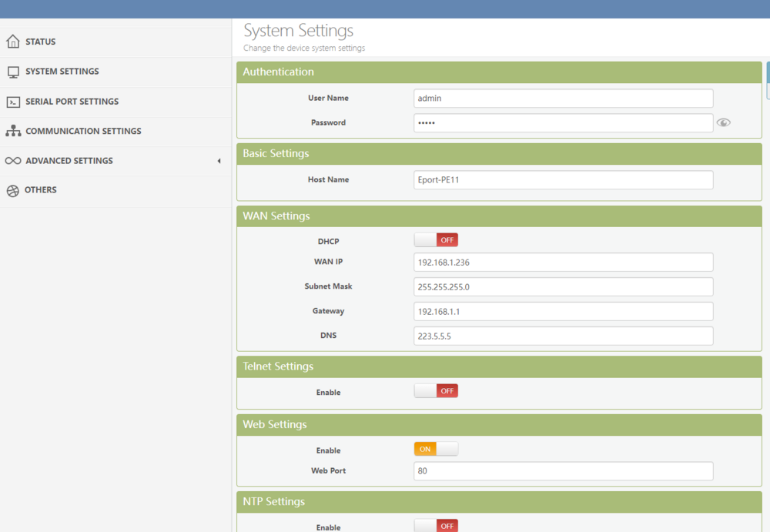Click the Communication Settings network icon
The image size is (770, 532).
click(x=12, y=131)
